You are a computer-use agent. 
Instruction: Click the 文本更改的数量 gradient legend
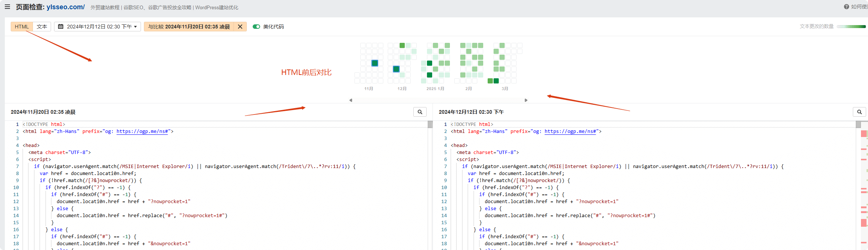point(851,27)
